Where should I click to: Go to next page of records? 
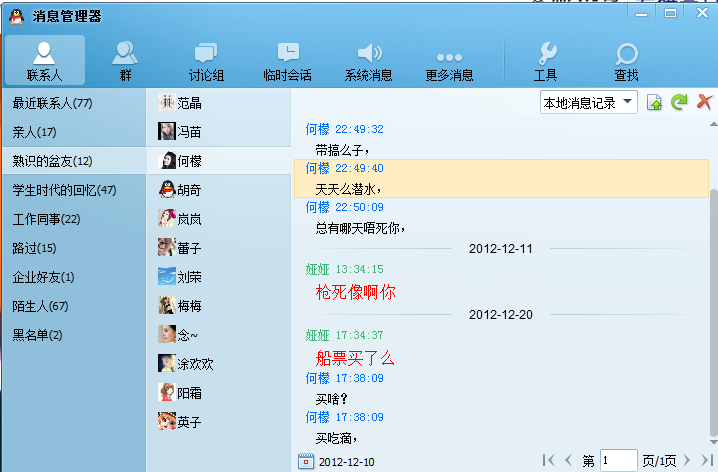click(x=686, y=460)
